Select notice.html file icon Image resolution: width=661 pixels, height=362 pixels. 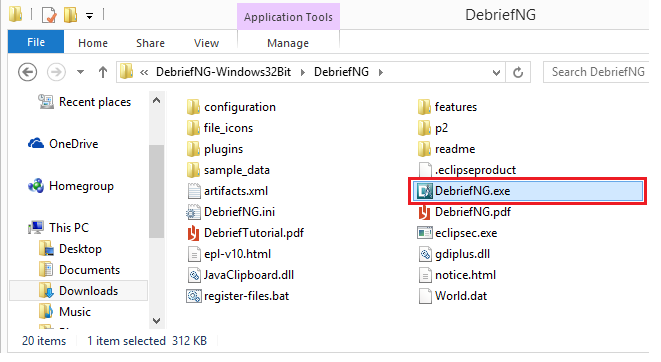pos(425,275)
